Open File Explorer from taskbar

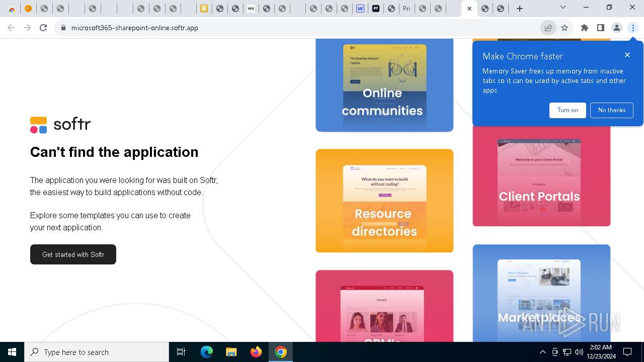pos(231,352)
